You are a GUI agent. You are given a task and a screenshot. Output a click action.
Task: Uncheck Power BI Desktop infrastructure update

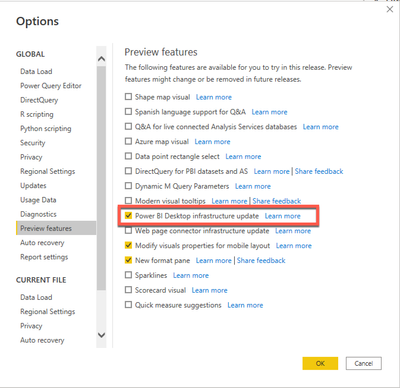tap(128, 216)
